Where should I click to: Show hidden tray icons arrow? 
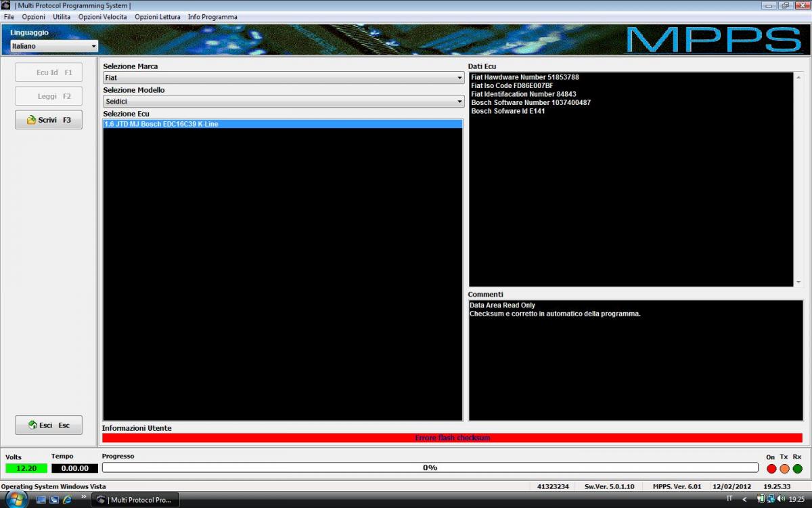tap(744, 499)
